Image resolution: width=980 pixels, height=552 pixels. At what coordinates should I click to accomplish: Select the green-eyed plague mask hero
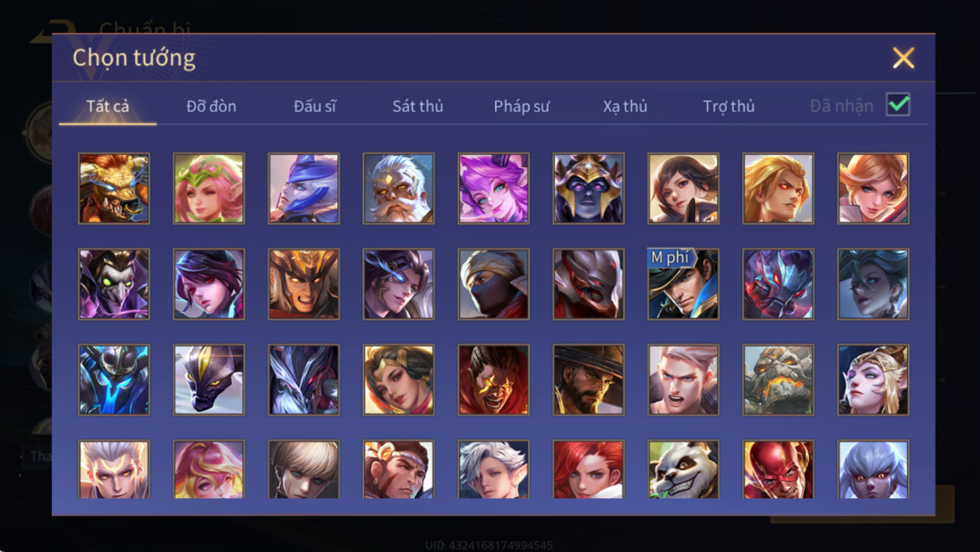[114, 283]
